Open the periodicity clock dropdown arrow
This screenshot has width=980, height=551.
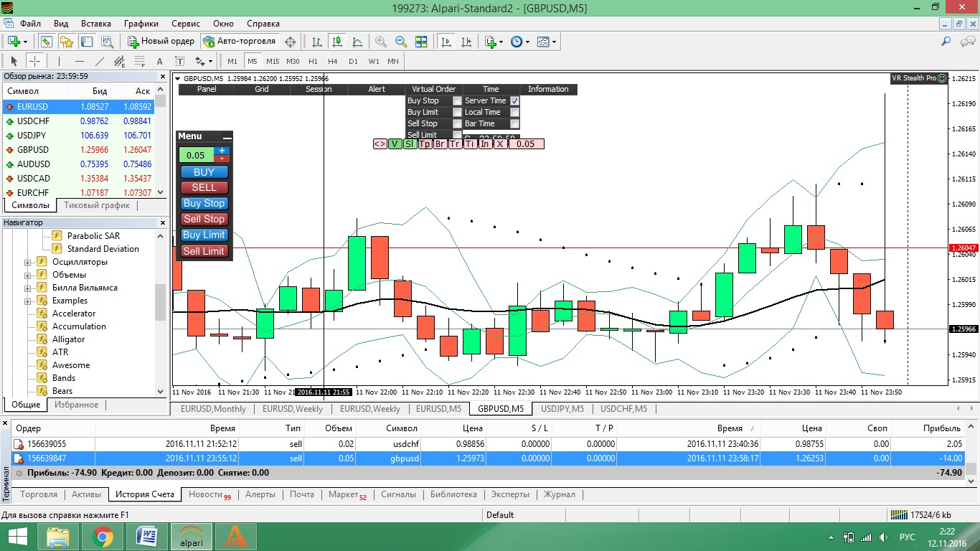527,42
